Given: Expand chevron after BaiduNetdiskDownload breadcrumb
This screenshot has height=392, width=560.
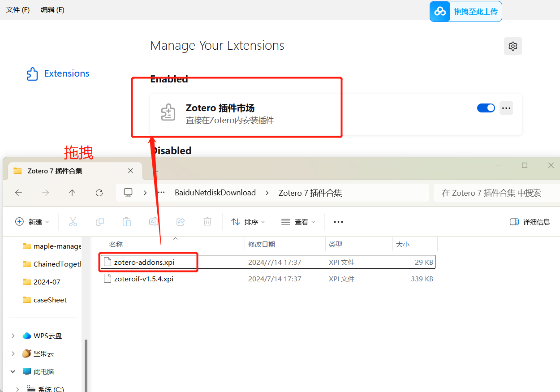Looking at the screenshot, I should point(267,193).
